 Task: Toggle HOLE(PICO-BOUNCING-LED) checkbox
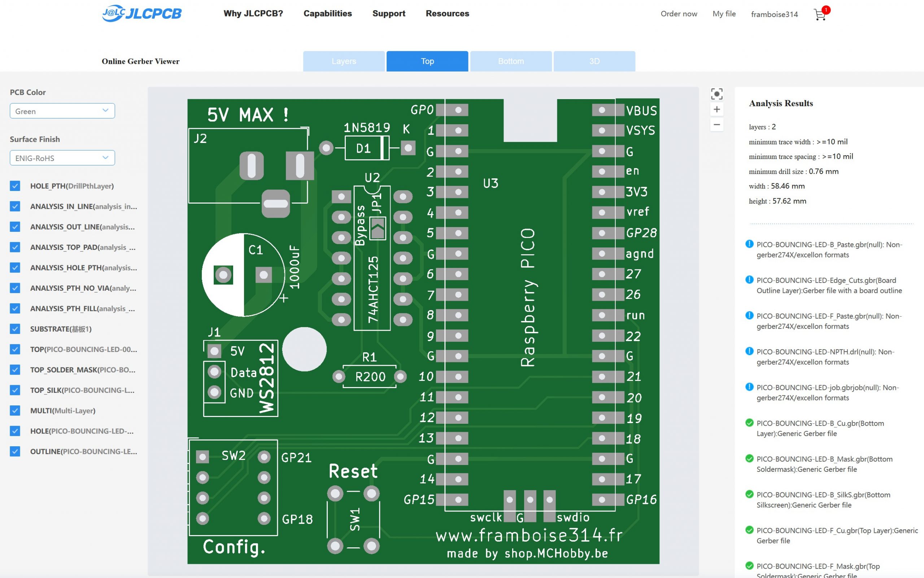15,431
